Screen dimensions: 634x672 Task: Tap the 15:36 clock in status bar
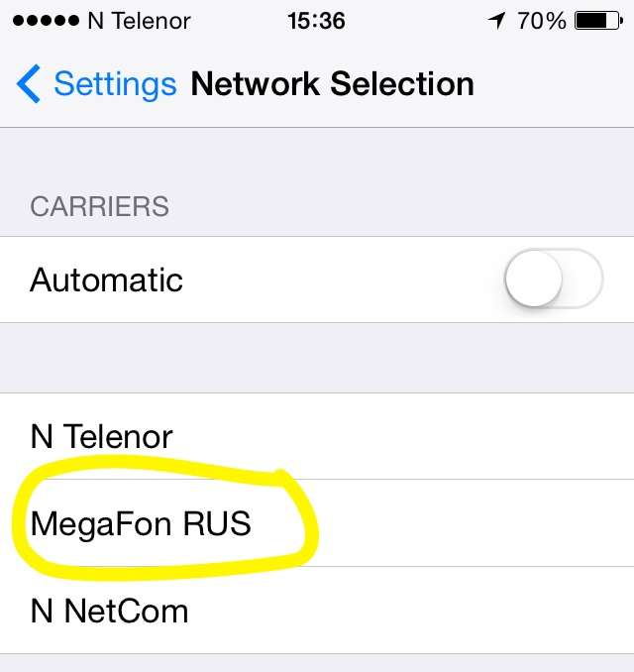(316, 21)
